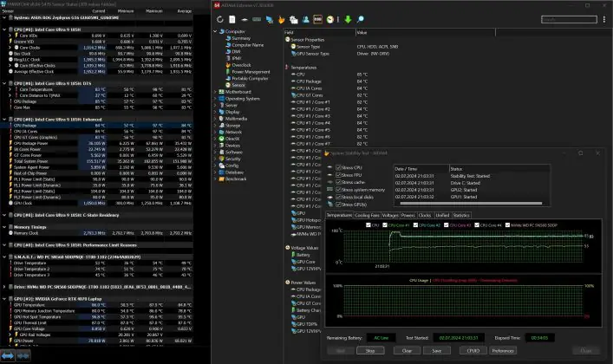Uncheck the CPU graph legend checkbox
The width and height of the screenshot is (613, 364).
tap(368, 225)
